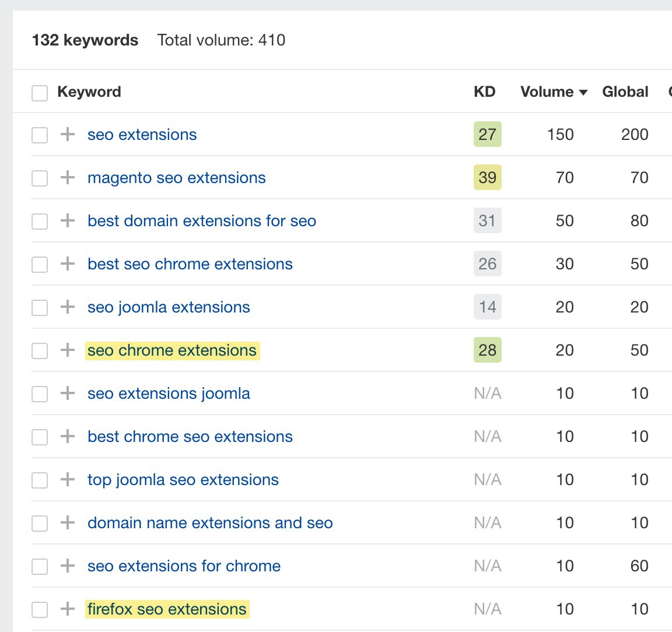Select checkbox for 'seo extensions joomla' row

pyautogui.click(x=40, y=394)
